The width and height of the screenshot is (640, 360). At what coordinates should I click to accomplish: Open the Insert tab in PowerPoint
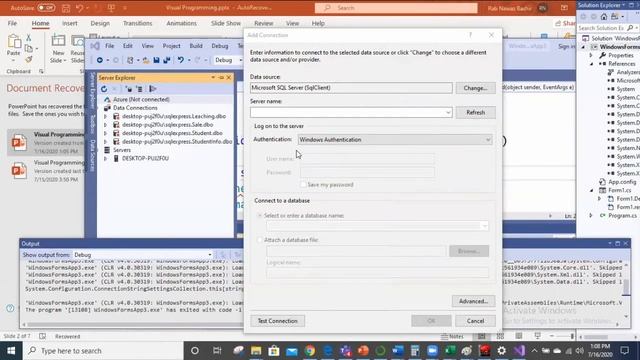70,23
